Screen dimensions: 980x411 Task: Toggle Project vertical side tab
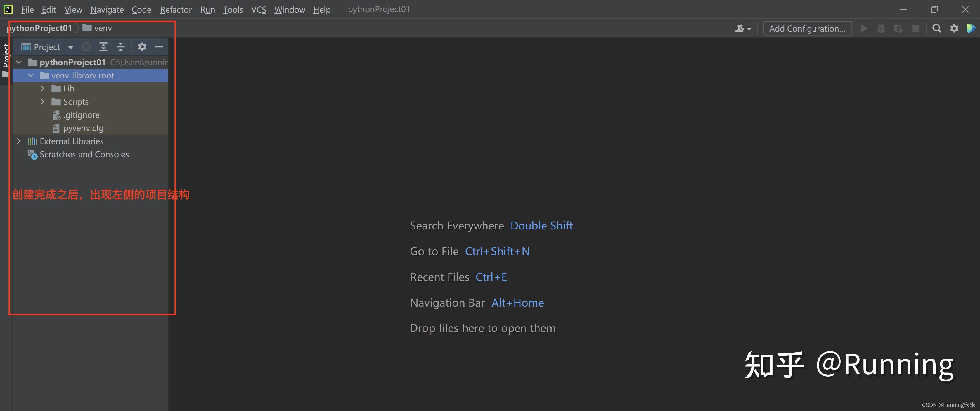tap(6, 56)
